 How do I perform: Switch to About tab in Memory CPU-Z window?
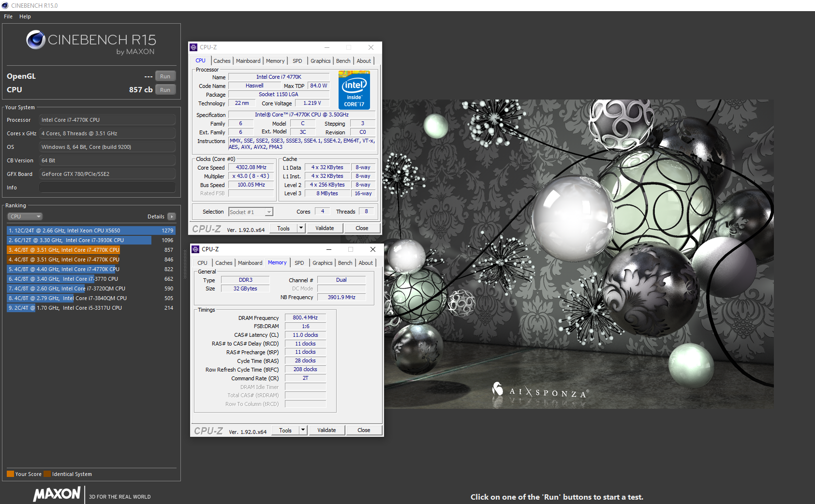[366, 263]
